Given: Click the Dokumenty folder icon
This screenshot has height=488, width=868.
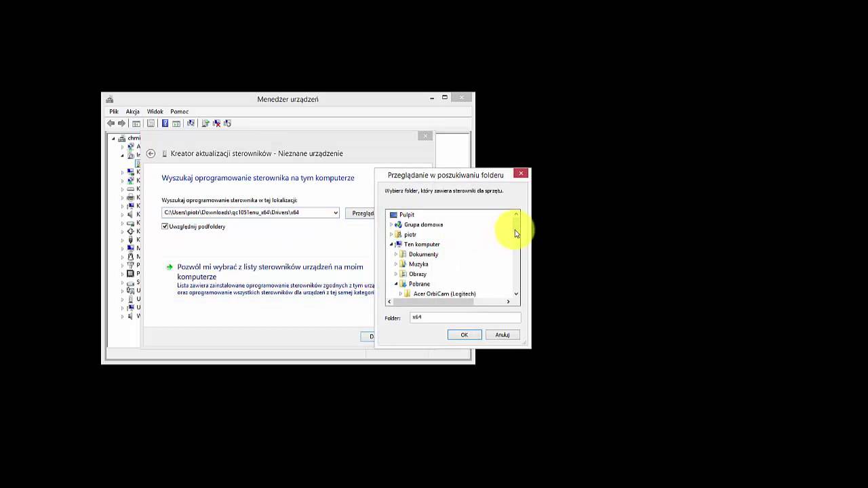Looking at the screenshot, I should [x=403, y=254].
